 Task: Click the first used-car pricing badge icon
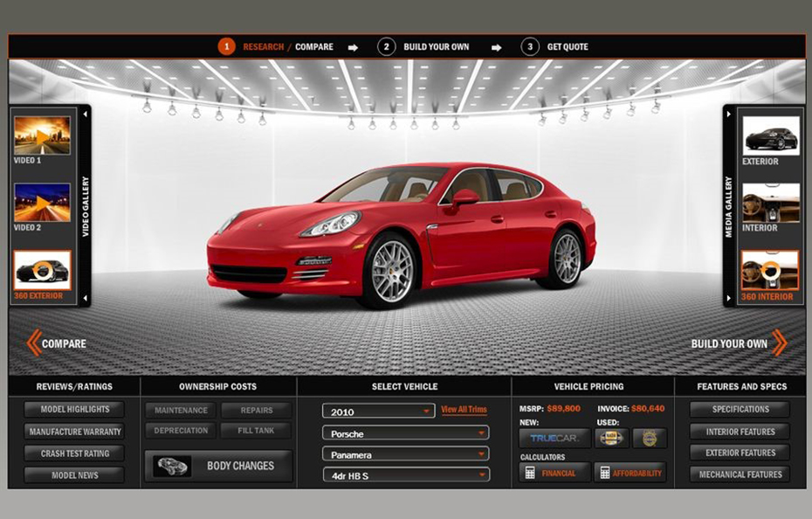click(x=611, y=439)
